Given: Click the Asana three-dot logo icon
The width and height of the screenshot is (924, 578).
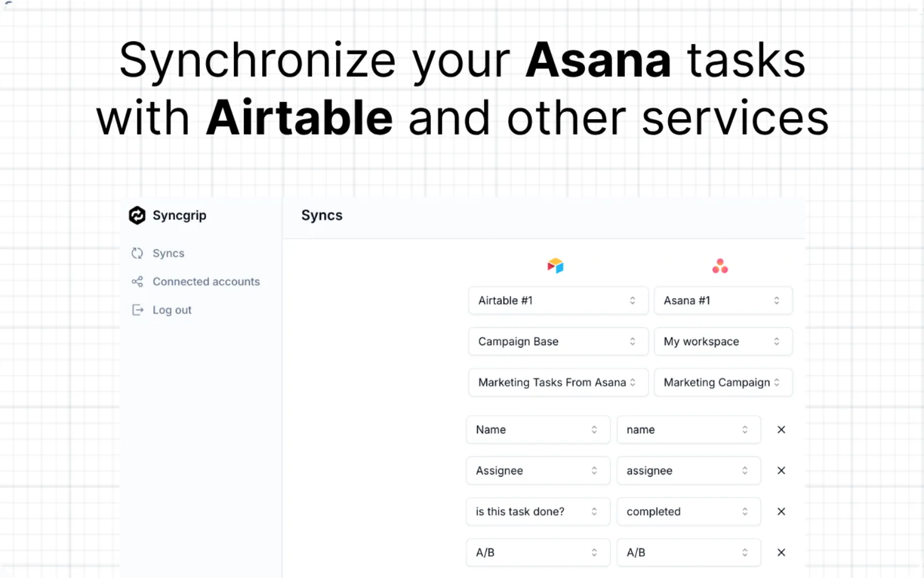Looking at the screenshot, I should coord(720,266).
